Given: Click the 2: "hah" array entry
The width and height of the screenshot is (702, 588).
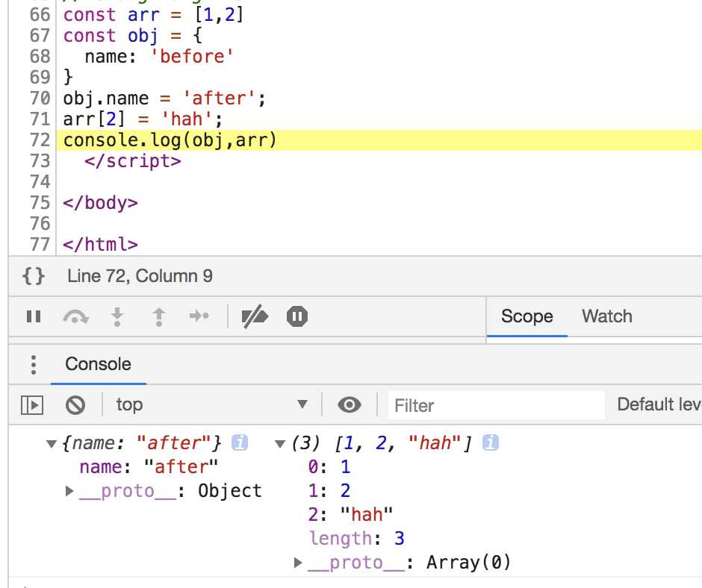Looking at the screenshot, I should (350, 515).
